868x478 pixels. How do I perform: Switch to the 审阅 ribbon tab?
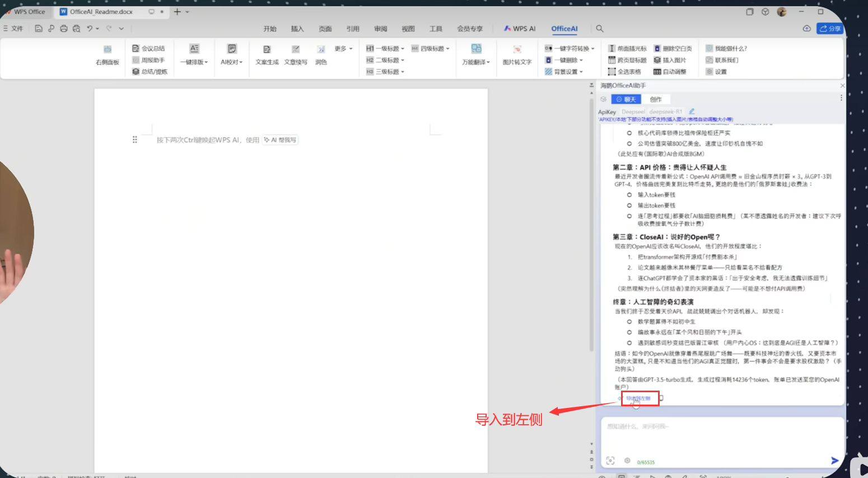click(x=381, y=29)
